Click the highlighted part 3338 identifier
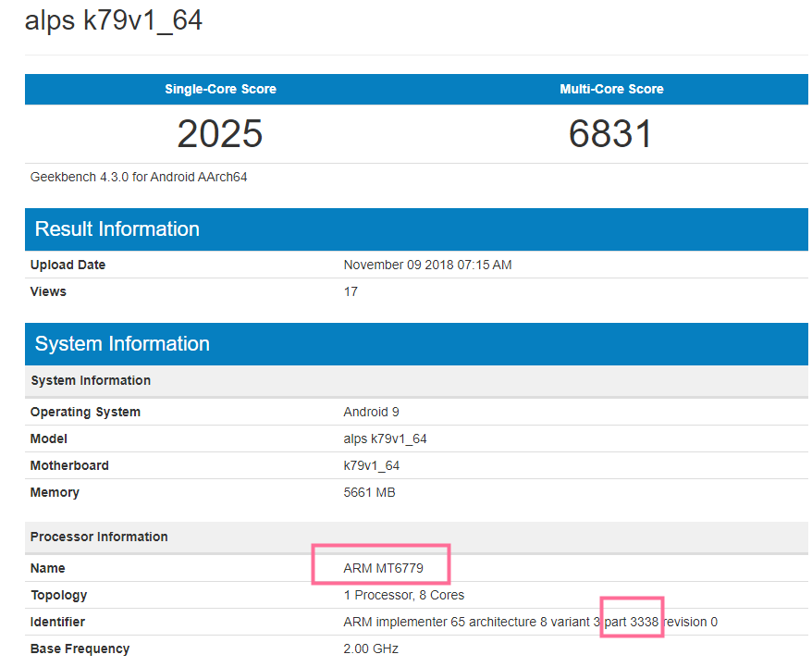This screenshot has width=812, height=667. pyautogui.click(x=632, y=623)
